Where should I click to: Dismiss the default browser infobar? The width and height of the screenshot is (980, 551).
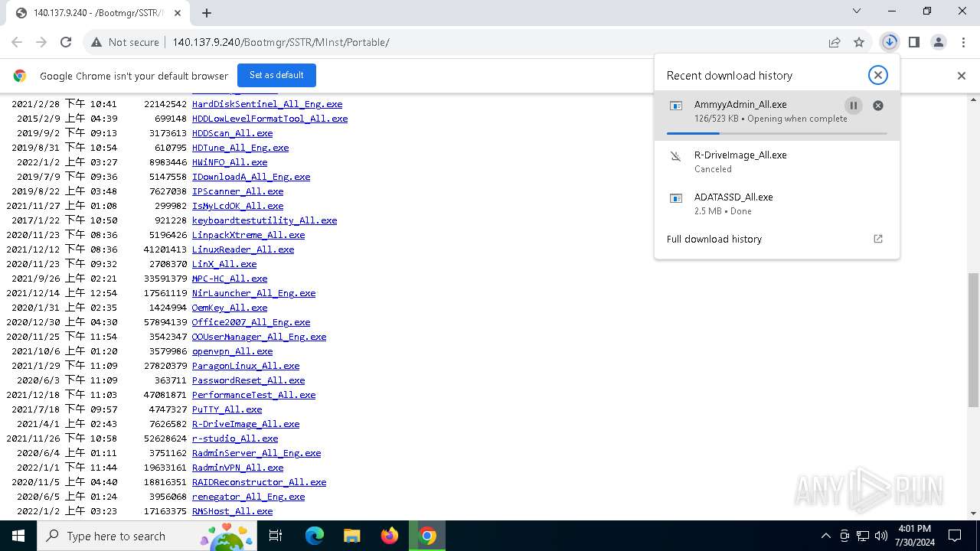[x=961, y=76]
